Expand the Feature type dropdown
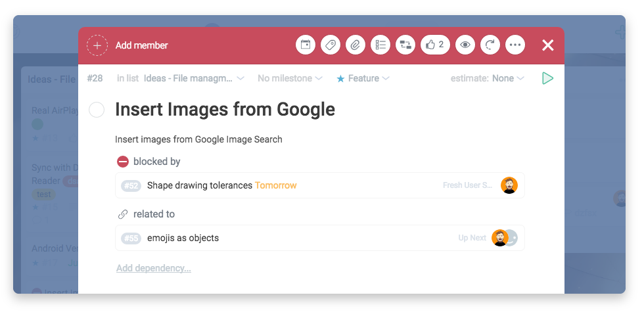Viewport: 644px width, 318px height. tap(363, 78)
